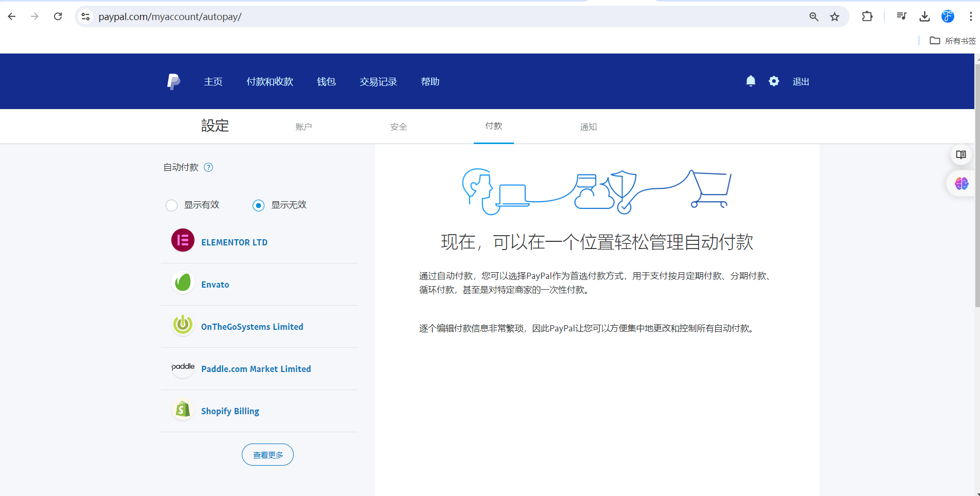Open the brain extension floating icon
Viewport: 980px width, 496px height.
click(x=961, y=184)
